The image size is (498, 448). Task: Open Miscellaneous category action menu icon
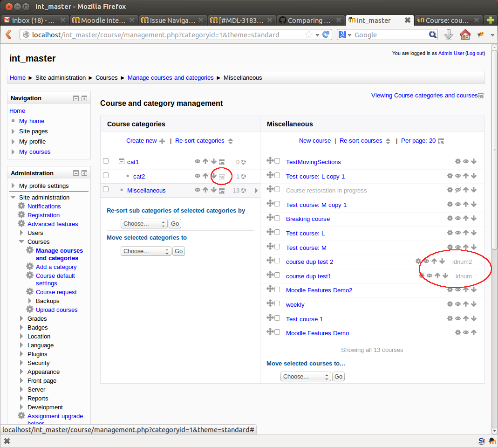click(222, 191)
